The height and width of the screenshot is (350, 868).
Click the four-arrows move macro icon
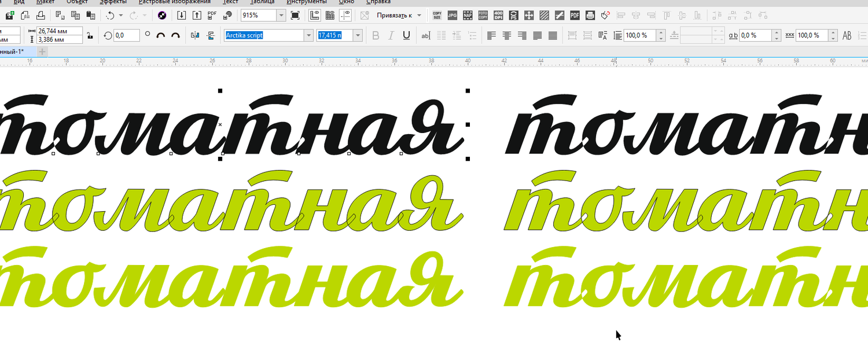click(x=528, y=15)
